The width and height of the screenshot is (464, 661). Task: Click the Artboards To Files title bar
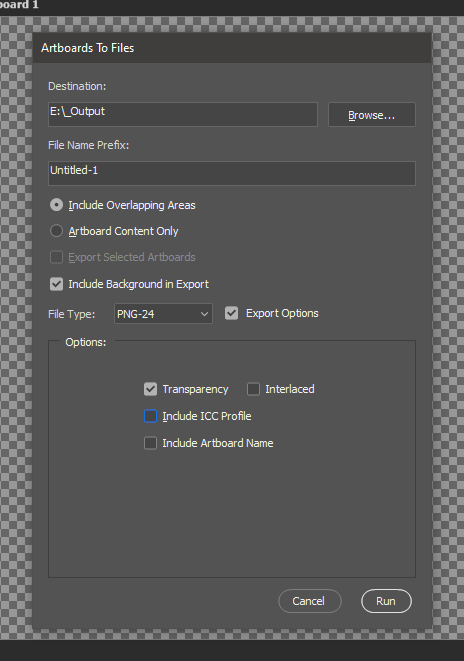[232, 48]
